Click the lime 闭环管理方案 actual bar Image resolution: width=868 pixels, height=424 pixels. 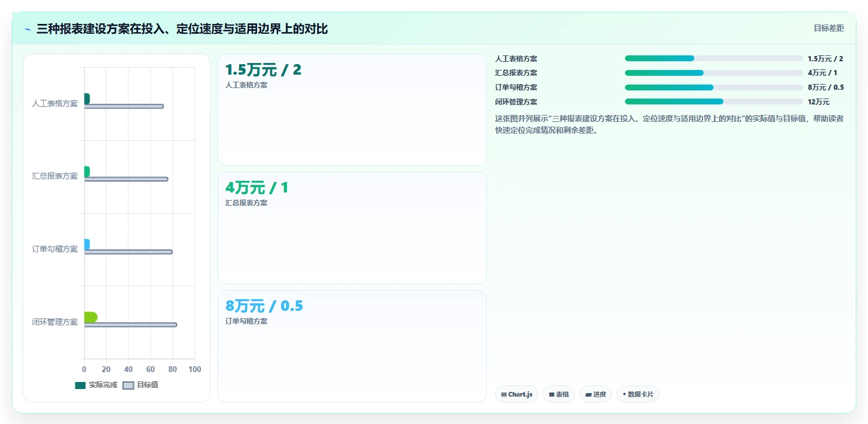[x=91, y=317]
